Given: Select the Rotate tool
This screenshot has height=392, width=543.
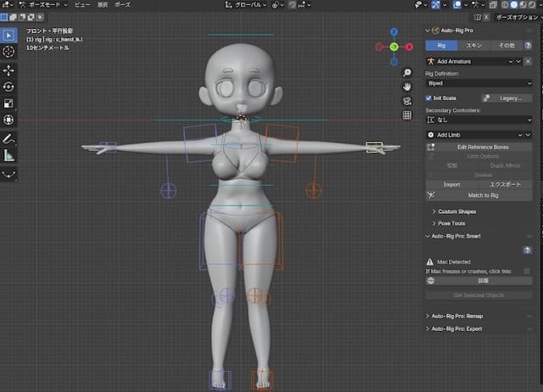Looking at the screenshot, I should point(8,87).
